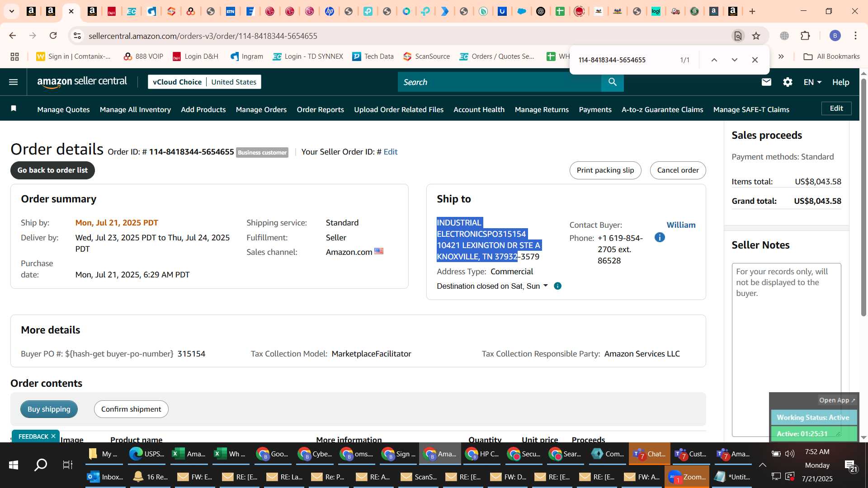
Task: Click Cancel order button
Action: click(x=678, y=170)
